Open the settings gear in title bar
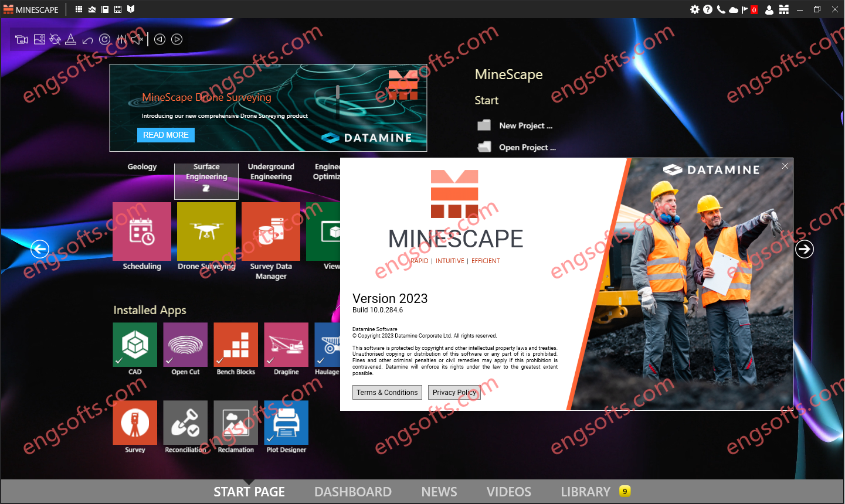Image resolution: width=845 pixels, height=504 pixels. tap(695, 9)
